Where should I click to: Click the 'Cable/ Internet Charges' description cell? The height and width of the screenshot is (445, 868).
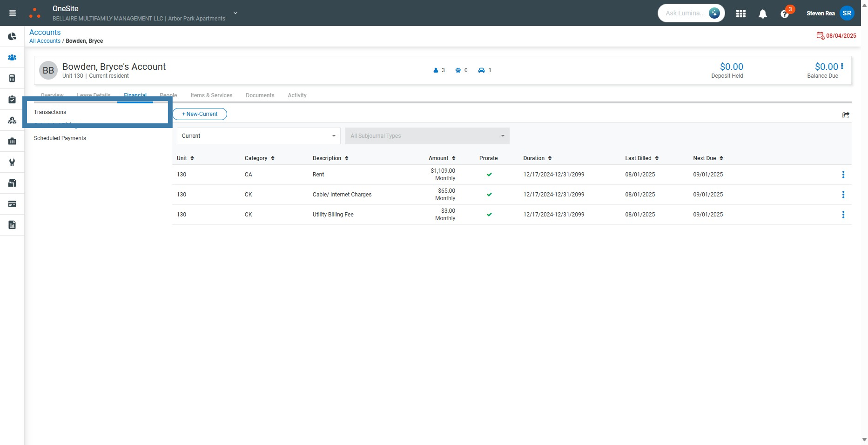[x=342, y=195]
